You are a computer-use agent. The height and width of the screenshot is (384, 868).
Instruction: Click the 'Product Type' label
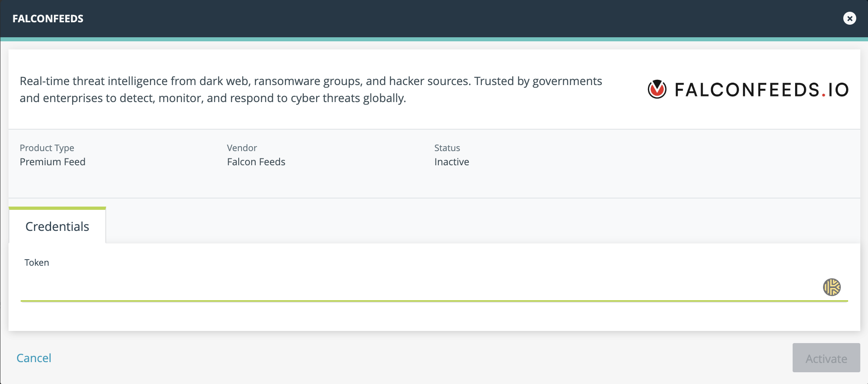[47, 148]
